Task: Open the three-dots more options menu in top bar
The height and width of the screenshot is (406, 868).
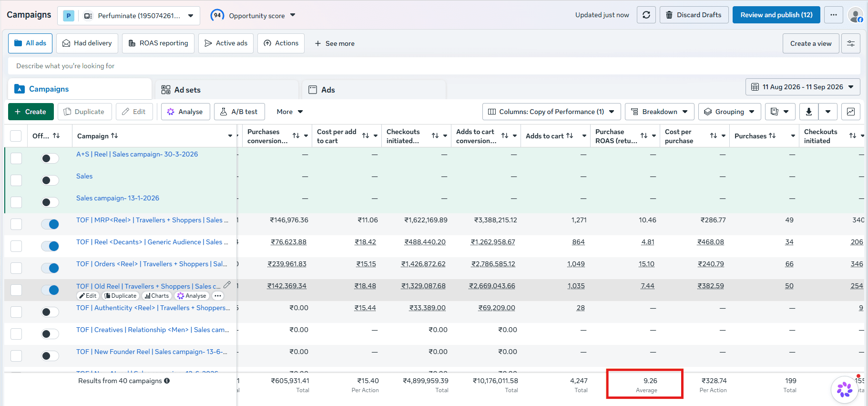Action: click(833, 15)
